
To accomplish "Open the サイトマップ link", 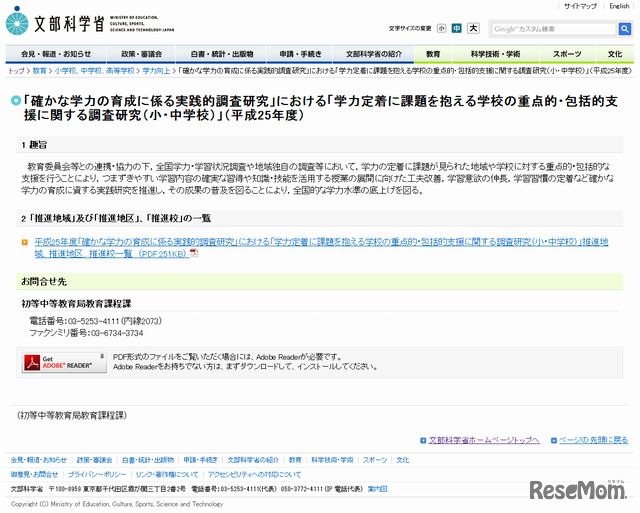I will (x=580, y=6).
